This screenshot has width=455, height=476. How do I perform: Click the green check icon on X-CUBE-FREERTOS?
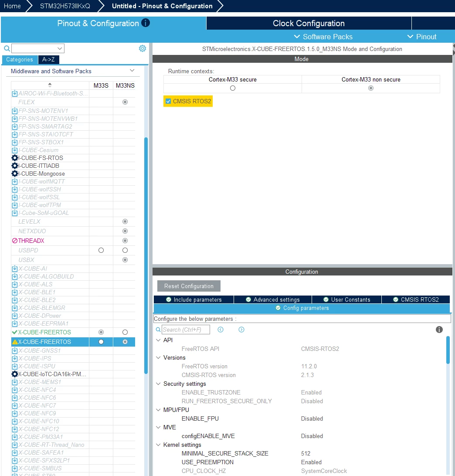(x=14, y=332)
